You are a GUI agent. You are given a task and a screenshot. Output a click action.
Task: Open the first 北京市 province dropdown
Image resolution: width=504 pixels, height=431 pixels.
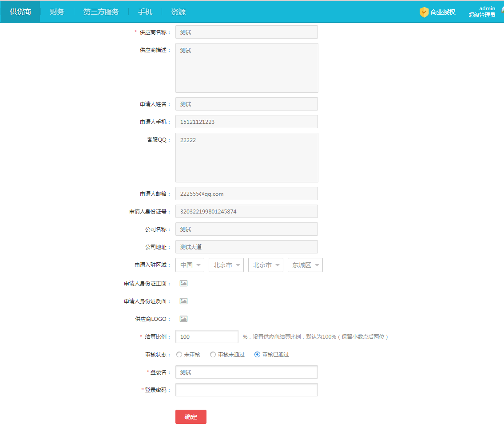pos(226,265)
